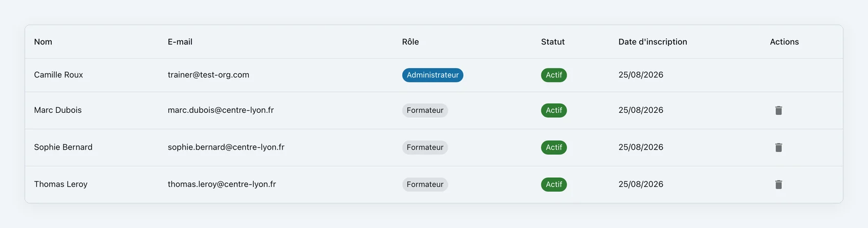Click Camille Roux's Actif status badge
Viewport: 868px width, 228px height.
[554, 75]
